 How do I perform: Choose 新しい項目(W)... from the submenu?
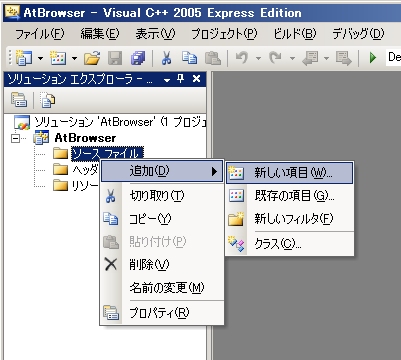coord(289,173)
